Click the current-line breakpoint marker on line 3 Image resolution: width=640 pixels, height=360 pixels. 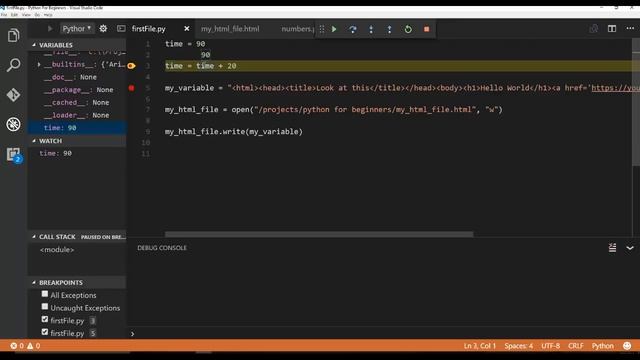pyautogui.click(x=131, y=66)
